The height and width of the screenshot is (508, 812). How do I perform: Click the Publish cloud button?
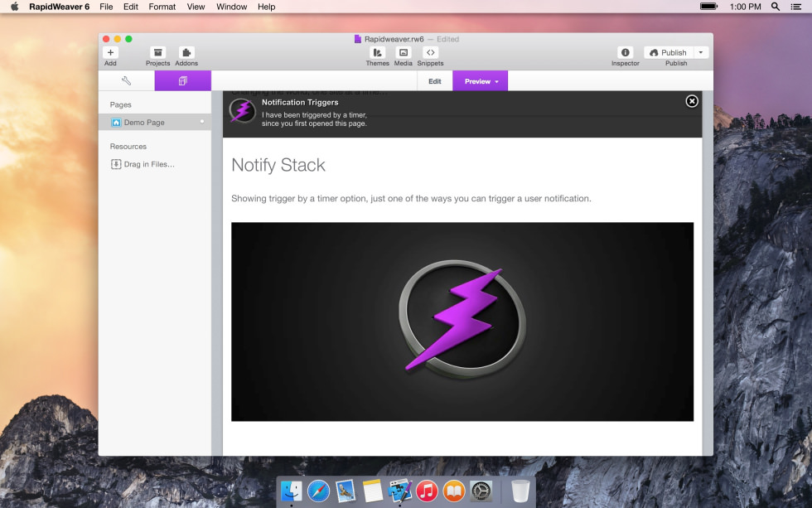[668, 52]
